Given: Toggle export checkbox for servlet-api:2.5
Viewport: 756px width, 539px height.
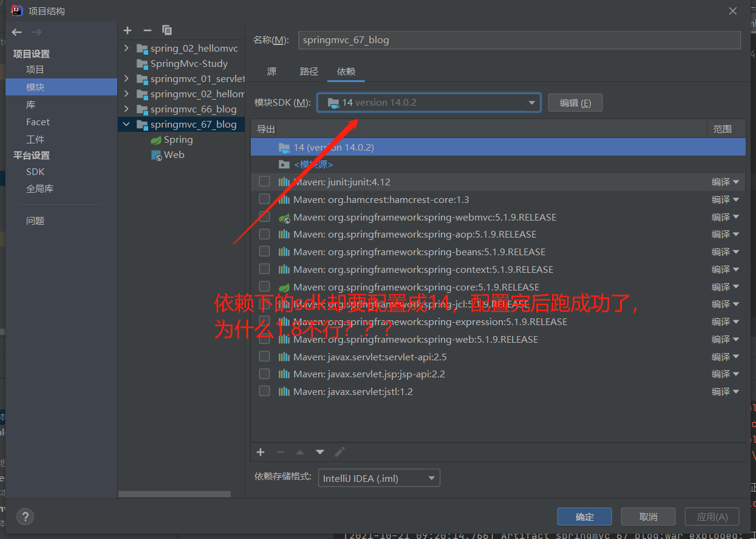Looking at the screenshot, I should tap(264, 356).
